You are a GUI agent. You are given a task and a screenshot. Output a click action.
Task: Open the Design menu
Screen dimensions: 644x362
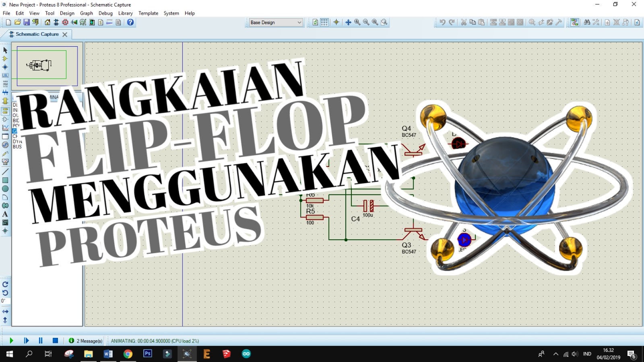point(67,13)
